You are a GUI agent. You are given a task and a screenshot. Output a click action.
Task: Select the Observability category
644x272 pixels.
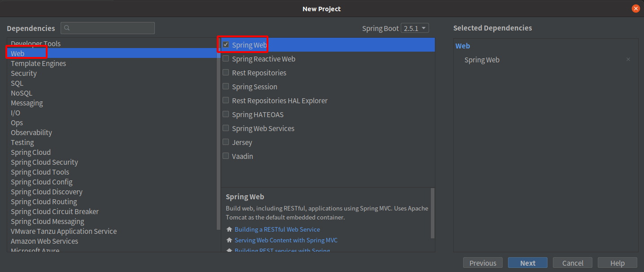tap(111, 132)
